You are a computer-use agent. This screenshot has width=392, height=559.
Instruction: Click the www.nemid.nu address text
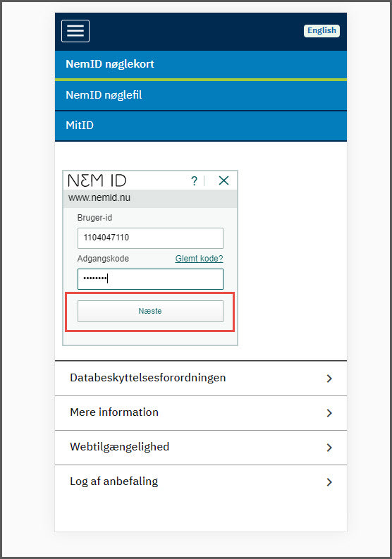(x=99, y=197)
